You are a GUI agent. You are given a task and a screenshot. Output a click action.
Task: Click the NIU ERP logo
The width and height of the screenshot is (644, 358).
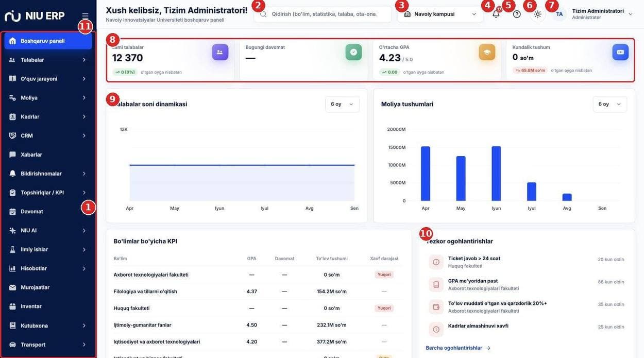(35, 15)
